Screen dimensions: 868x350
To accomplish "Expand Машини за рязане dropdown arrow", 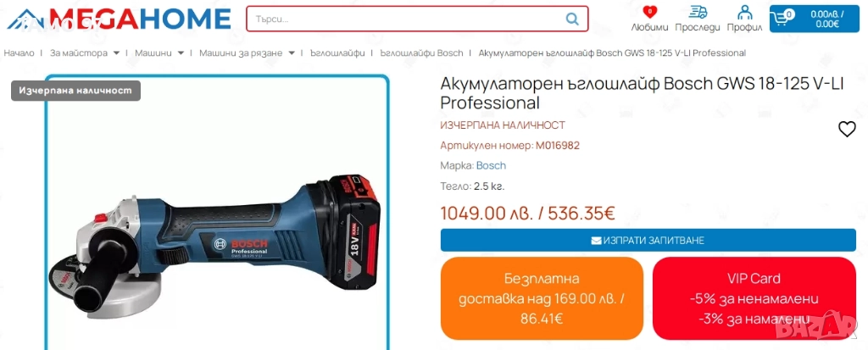I will point(292,53).
